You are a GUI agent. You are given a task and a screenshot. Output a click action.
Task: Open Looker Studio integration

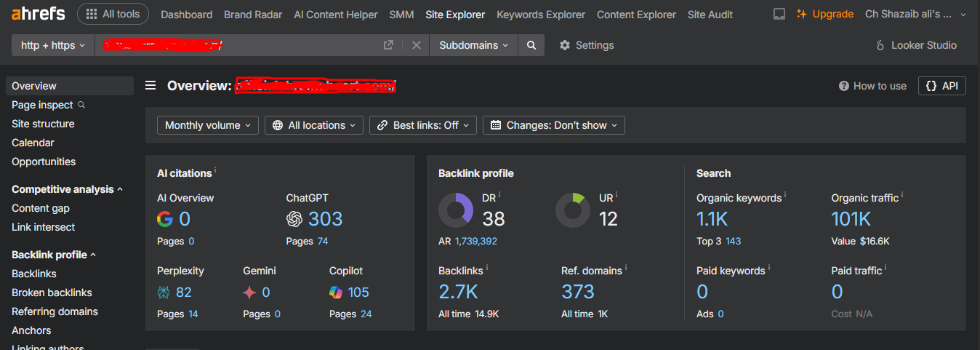coord(916,45)
